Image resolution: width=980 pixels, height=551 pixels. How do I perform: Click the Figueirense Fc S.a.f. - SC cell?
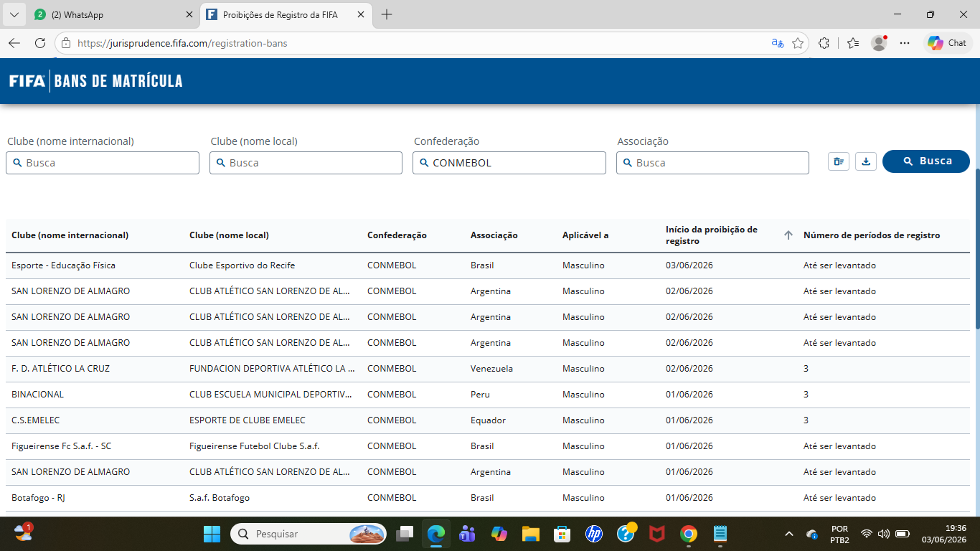62,446
